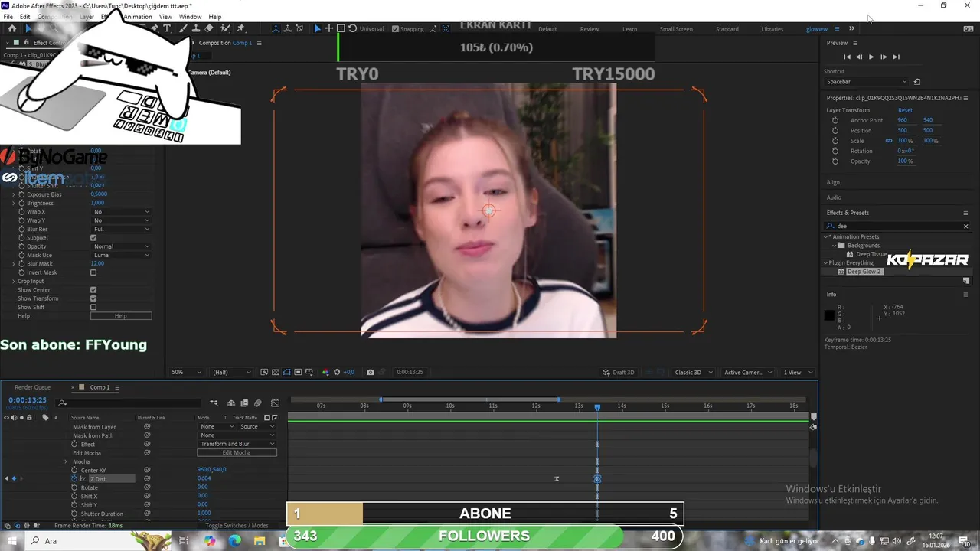Click the Help button in Effect Controls
980x551 pixels.
(x=121, y=316)
